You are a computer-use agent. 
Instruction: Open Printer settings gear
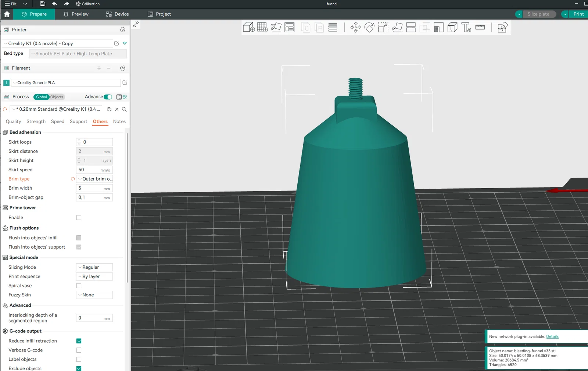[x=123, y=30]
